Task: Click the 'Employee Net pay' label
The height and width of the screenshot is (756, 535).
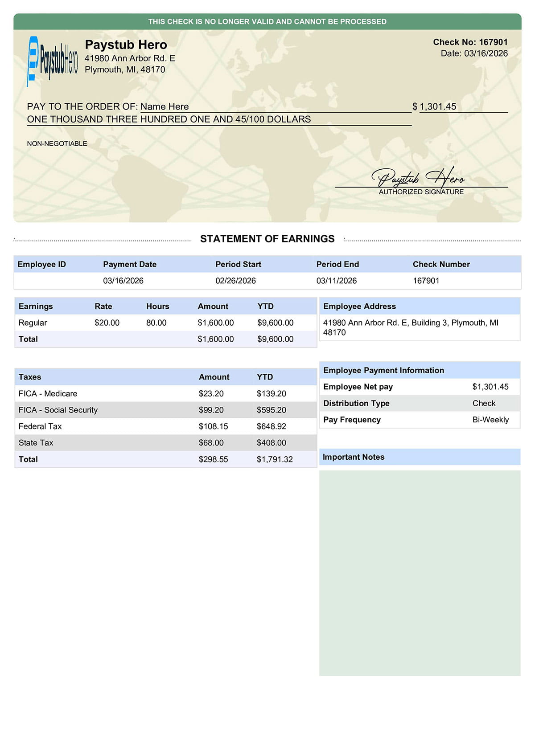Action: pos(358,387)
